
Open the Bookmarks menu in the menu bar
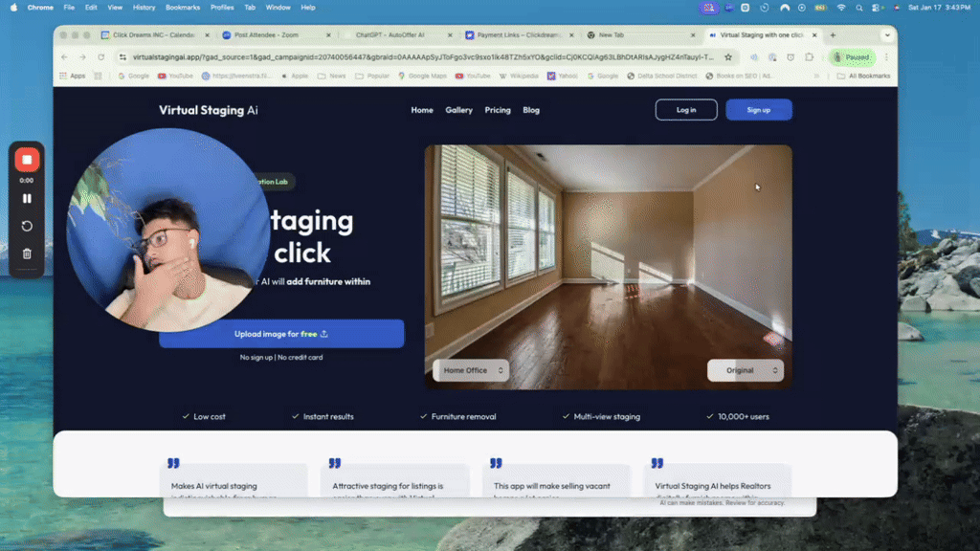coord(182,7)
